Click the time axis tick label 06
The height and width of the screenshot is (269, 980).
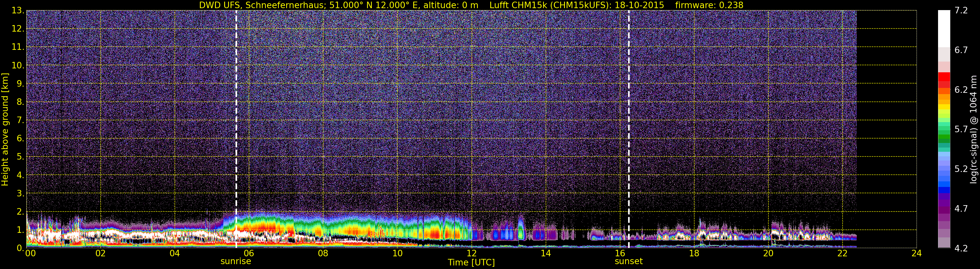pyautogui.click(x=249, y=253)
